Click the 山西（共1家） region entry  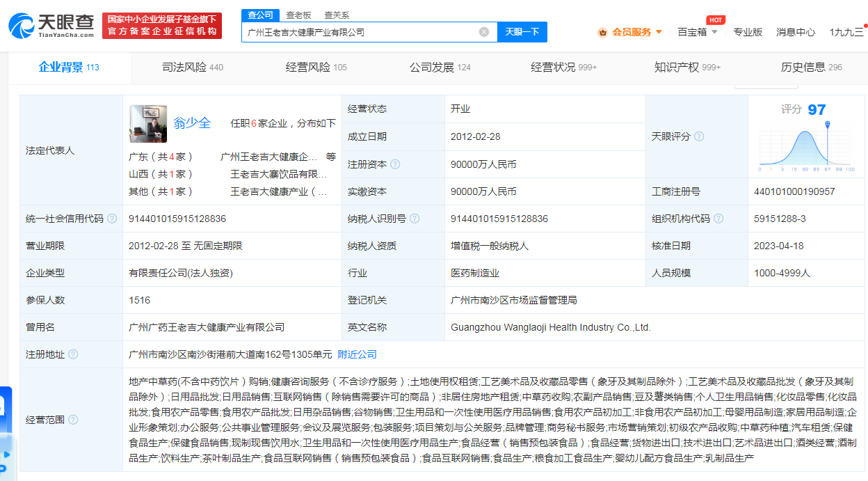tap(161, 174)
